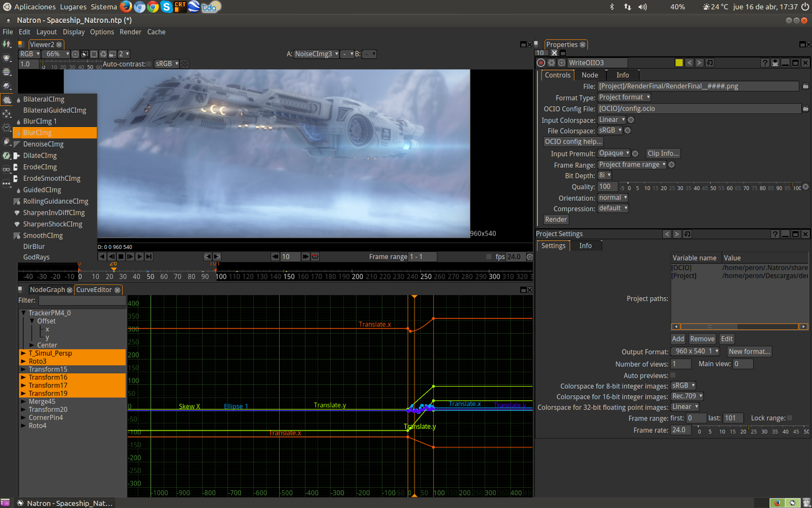Check the Lock range checkbox
Screen dimensions: 812x508
click(790, 418)
